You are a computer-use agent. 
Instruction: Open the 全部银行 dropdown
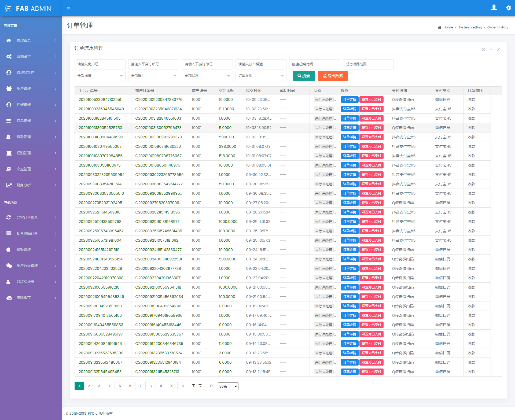[153, 76]
